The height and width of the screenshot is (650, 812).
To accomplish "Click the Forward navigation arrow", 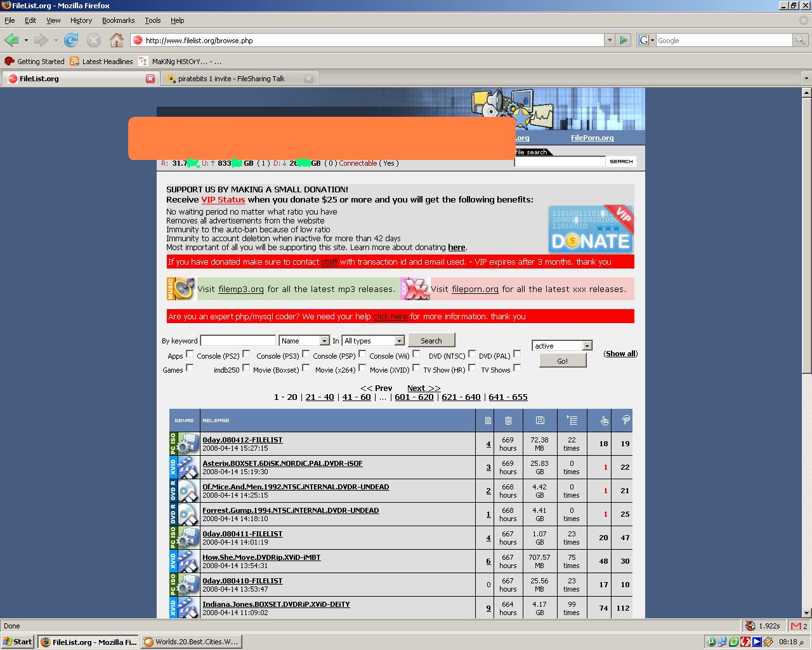I will [x=41, y=40].
